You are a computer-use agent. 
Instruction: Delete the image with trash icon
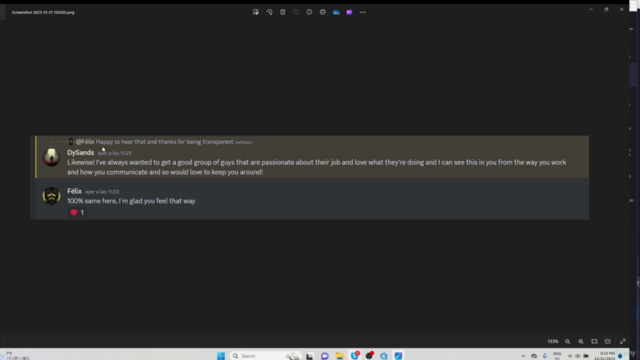point(282,12)
